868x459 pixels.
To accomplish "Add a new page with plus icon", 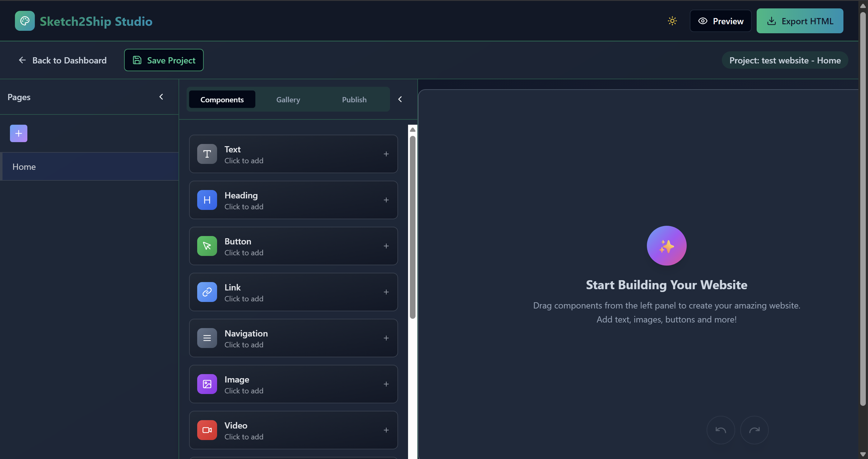I will pyautogui.click(x=19, y=133).
